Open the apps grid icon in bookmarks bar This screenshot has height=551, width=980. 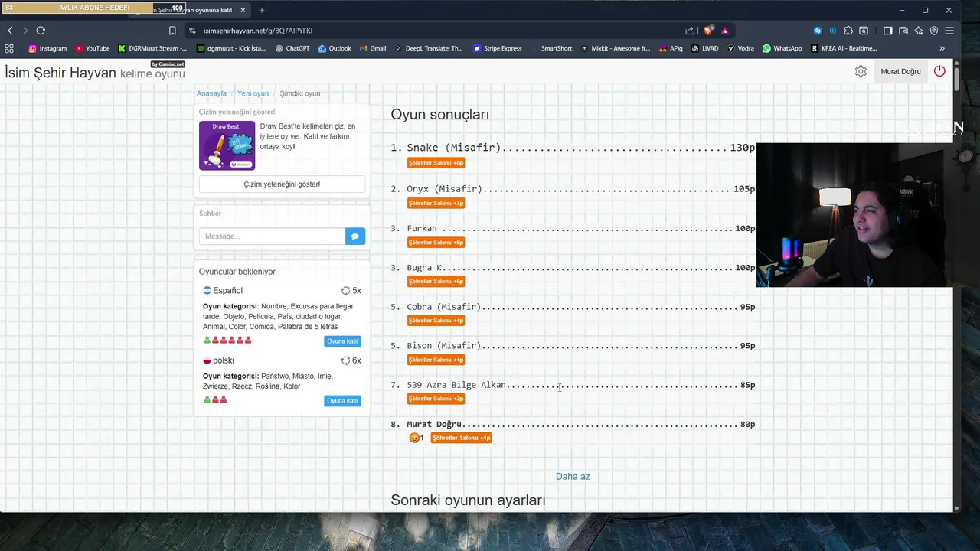pos(9,48)
